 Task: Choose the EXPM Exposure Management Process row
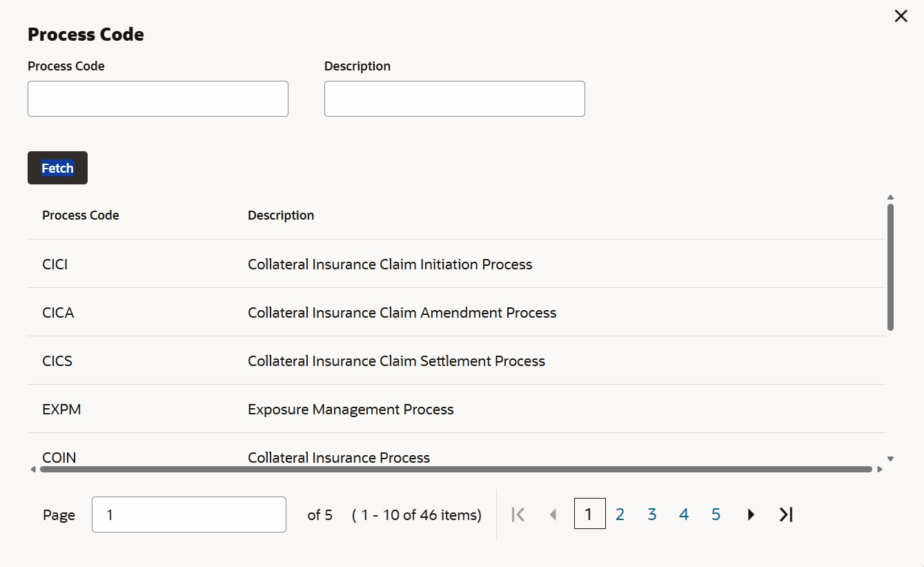351,410
